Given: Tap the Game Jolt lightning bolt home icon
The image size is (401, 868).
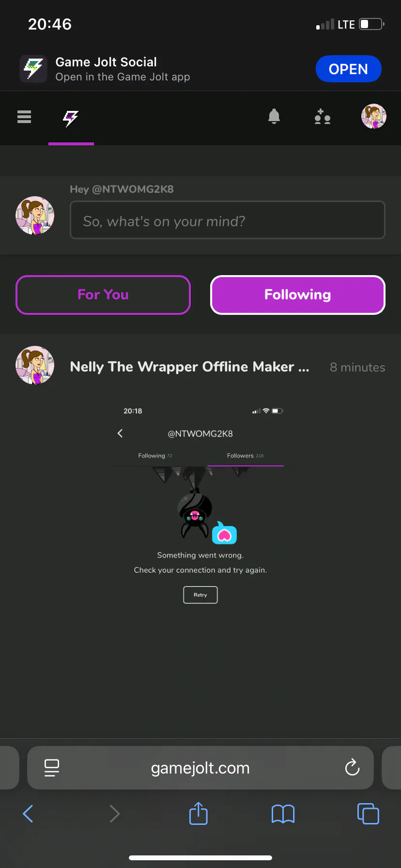Looking at the screenshot, I should click(x=71, y=118).
